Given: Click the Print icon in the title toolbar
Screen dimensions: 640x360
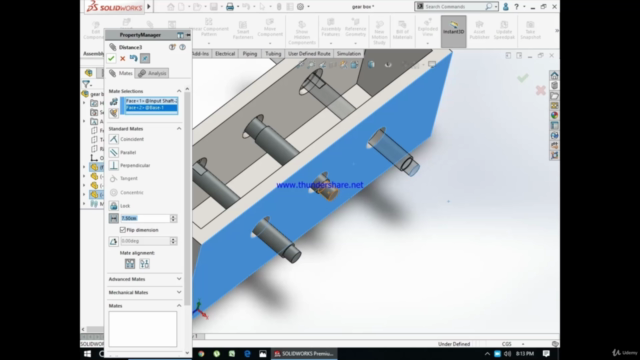Looking at the screenshot, I should pyautogui.click(x=230, y=7).
